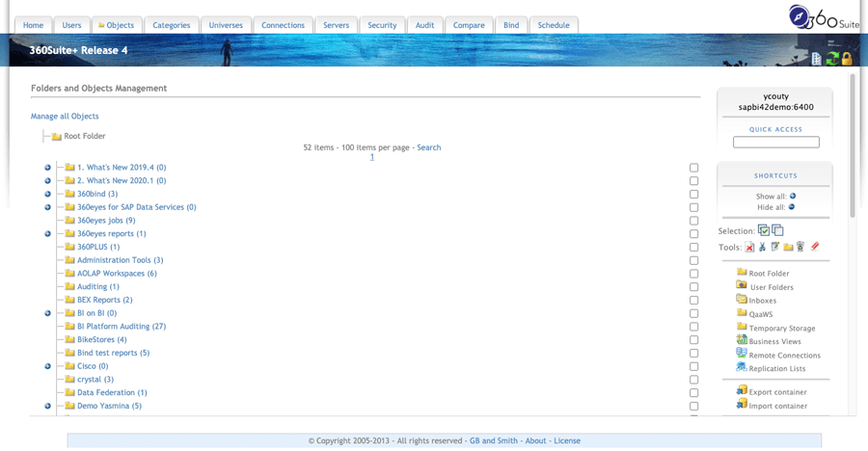Click the select-all checkmark icon beside Selection
This screenshot has width=868, height=451.
(x=764, y=230)
